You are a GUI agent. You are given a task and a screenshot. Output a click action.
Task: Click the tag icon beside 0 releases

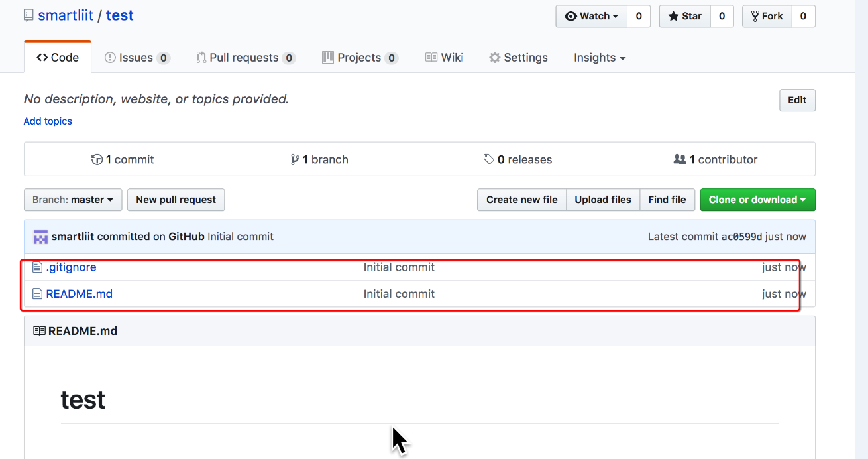(x=489, y=159)
